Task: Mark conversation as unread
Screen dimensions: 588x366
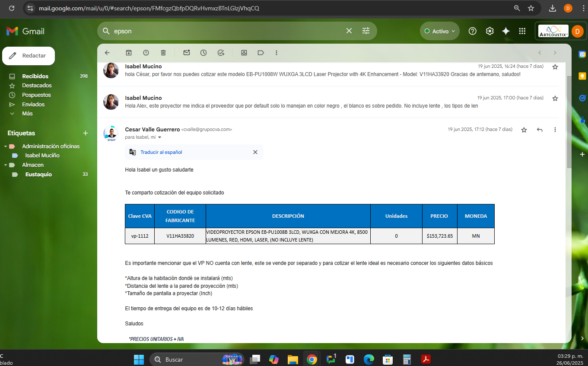Action: pyautogui.click(x=187, y=53)
